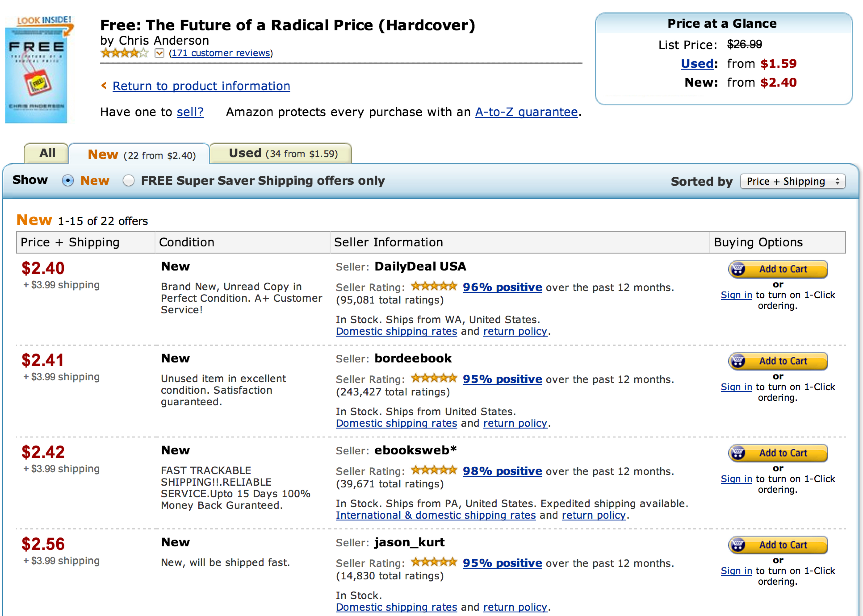The image size is (863, 616).
Task: Click the A-to-Z guarantee link
Action: pyautogui.click(x=526, y=112)
